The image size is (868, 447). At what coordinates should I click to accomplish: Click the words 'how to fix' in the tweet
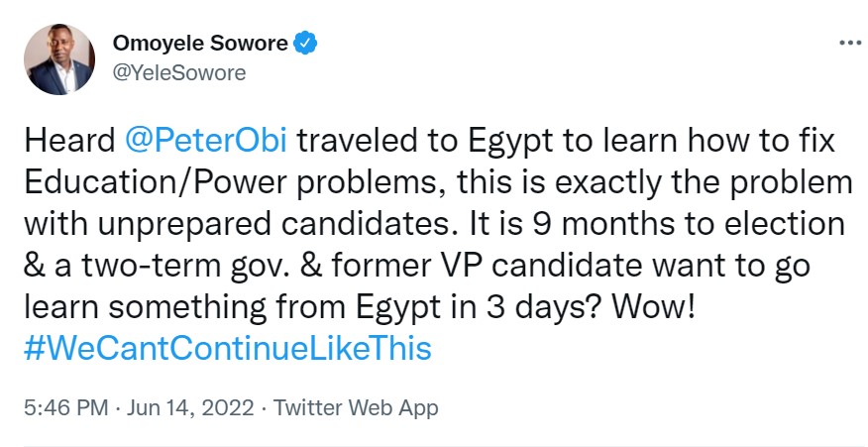(761, 142)
